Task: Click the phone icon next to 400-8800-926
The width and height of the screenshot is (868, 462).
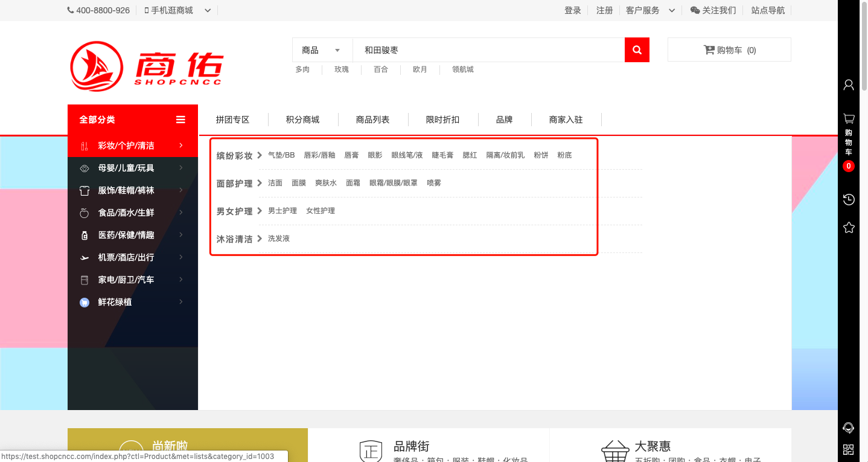Action: 71,10
